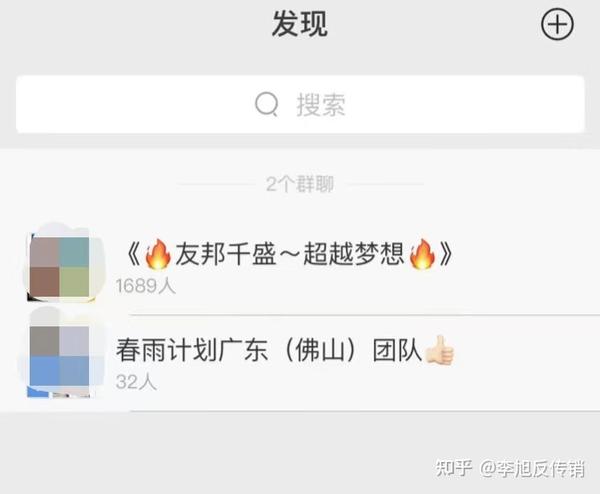Click the thumbs-up emoji after 团队
Image resolution: width=600 pixels, height=494 pixels.
pos(440,349)
